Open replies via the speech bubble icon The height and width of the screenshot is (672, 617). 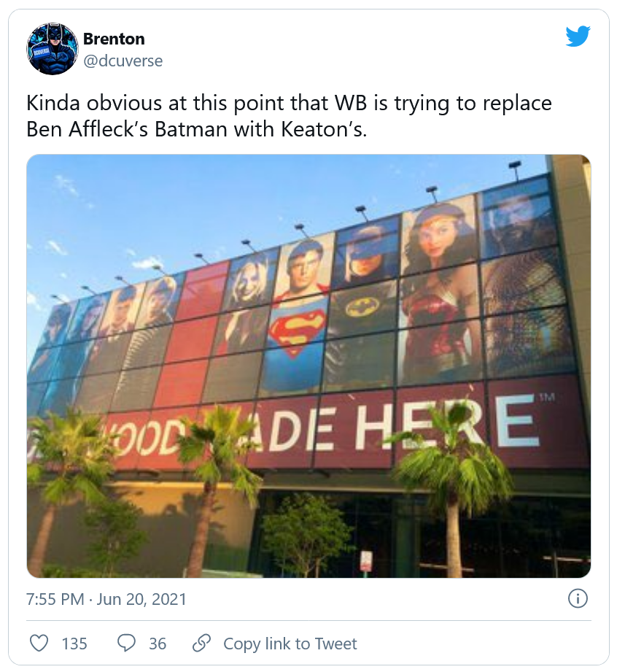tap(126, 644)
